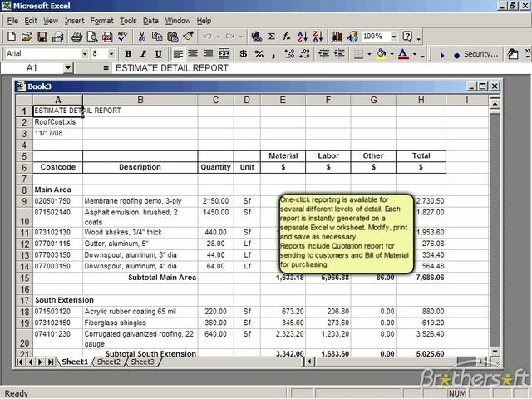Open the Format menu
Viewport: 532px width, 399px height.
(x=101, y=21)
